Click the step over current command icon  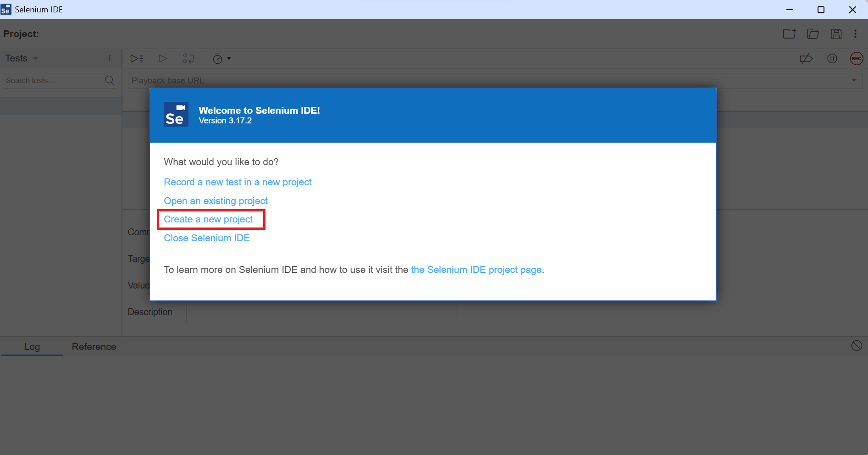click(188, 58)
